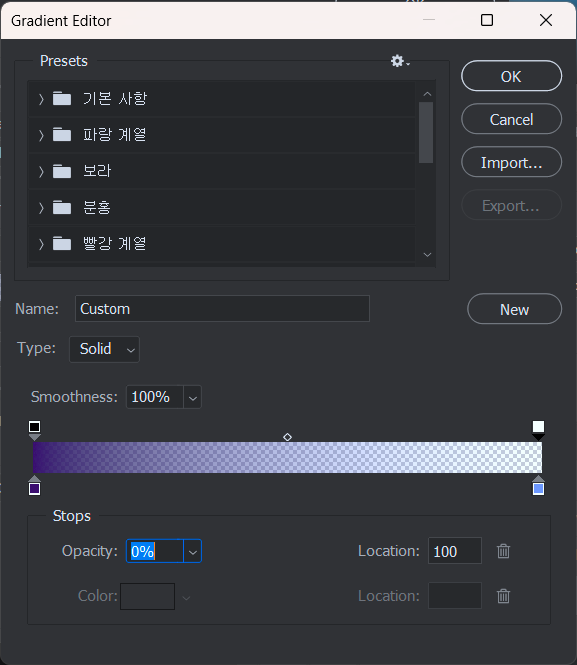577x665 pixels.
Task: Open the Presets gear settings menu
Action: tap(400, 61)
